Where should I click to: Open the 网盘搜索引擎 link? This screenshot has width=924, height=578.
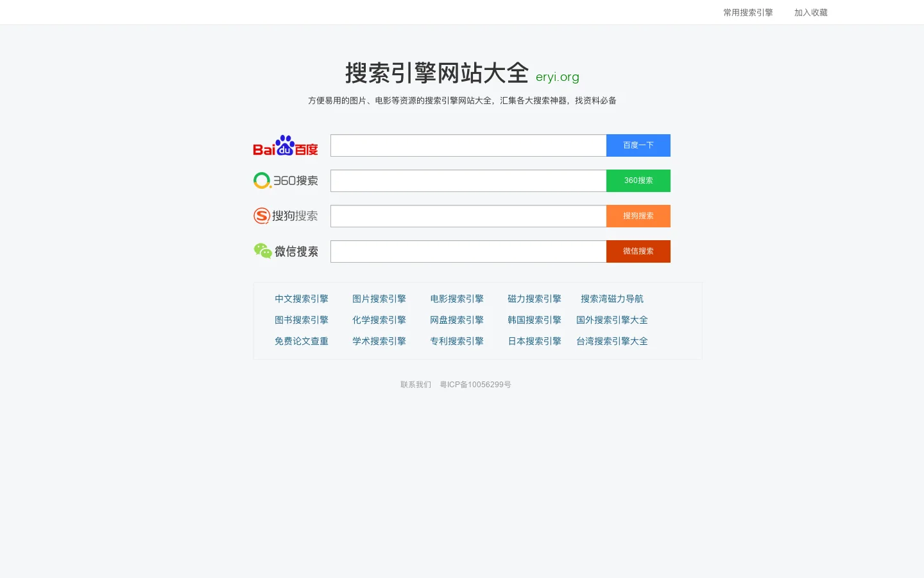[457, 320]
